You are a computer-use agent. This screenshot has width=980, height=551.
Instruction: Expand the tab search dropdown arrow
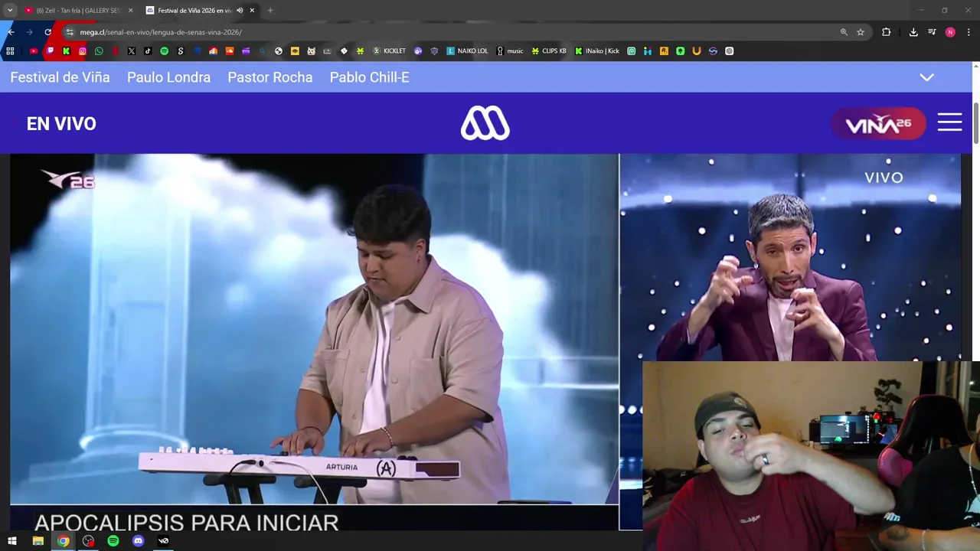[10, 11]
